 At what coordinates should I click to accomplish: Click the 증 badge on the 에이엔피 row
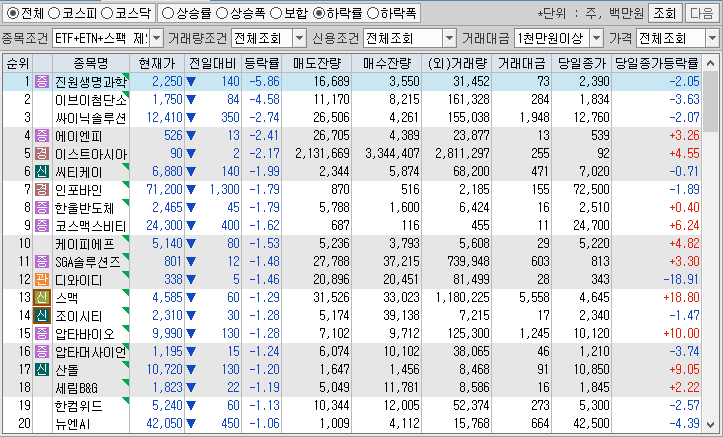coord(42,136)
